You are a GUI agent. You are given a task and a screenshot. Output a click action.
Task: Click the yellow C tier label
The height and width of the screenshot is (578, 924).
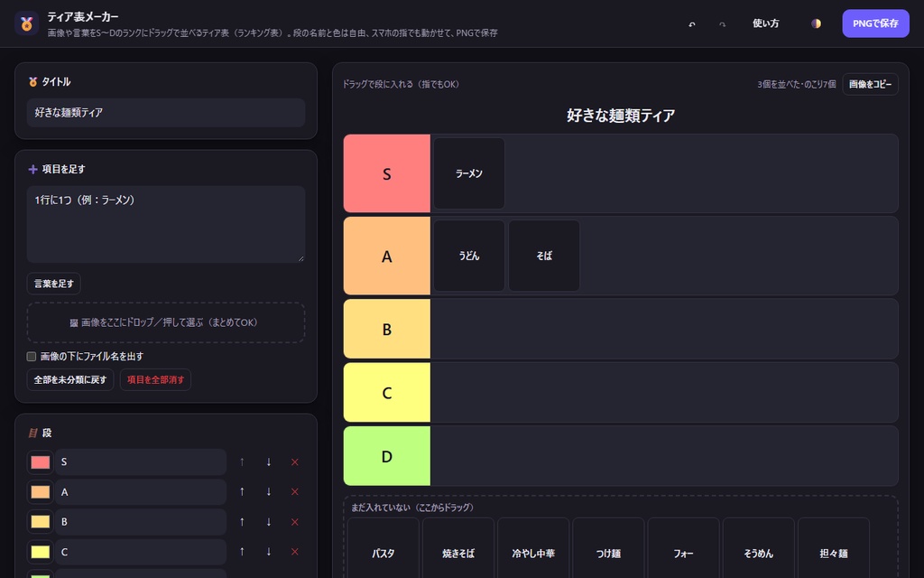386,393
